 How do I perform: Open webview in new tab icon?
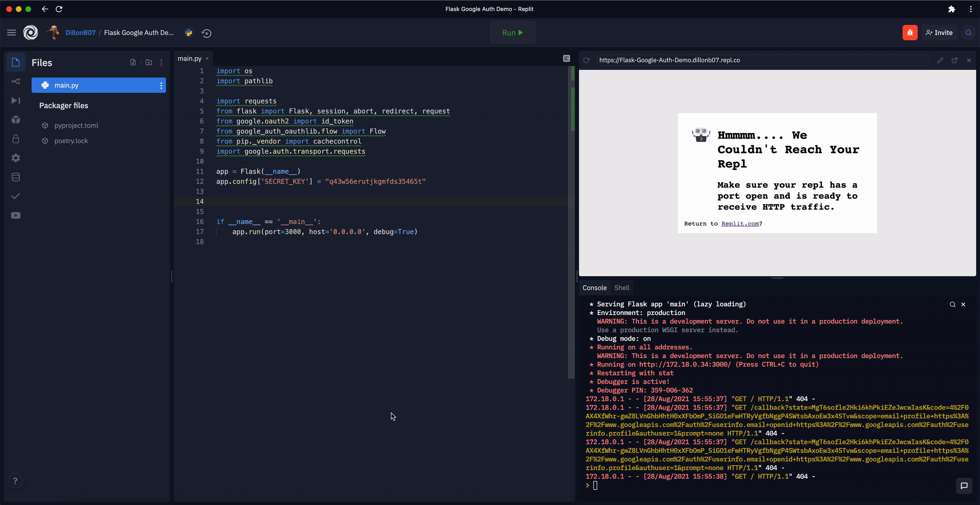(954, 60)
